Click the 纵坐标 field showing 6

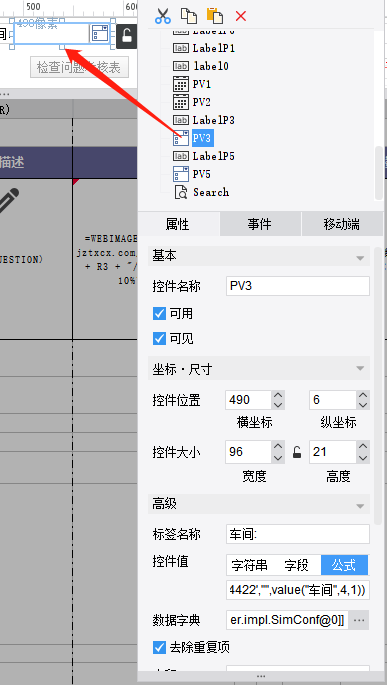pos(333,400)
